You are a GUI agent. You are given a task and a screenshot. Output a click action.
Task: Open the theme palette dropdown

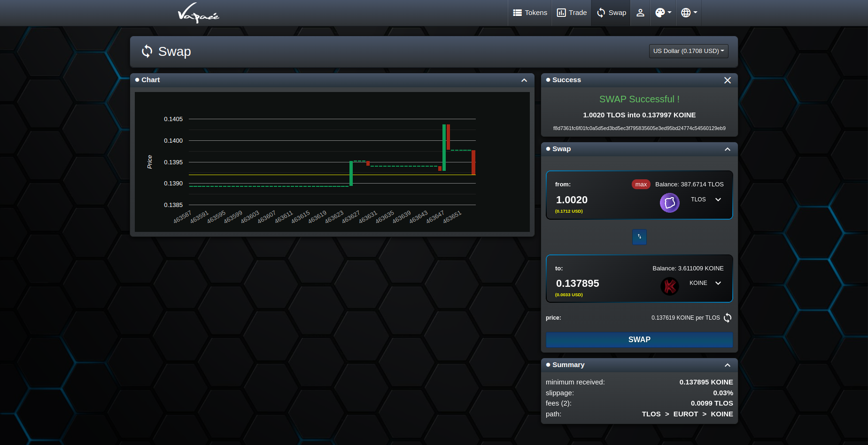click(x=663, y=13)
